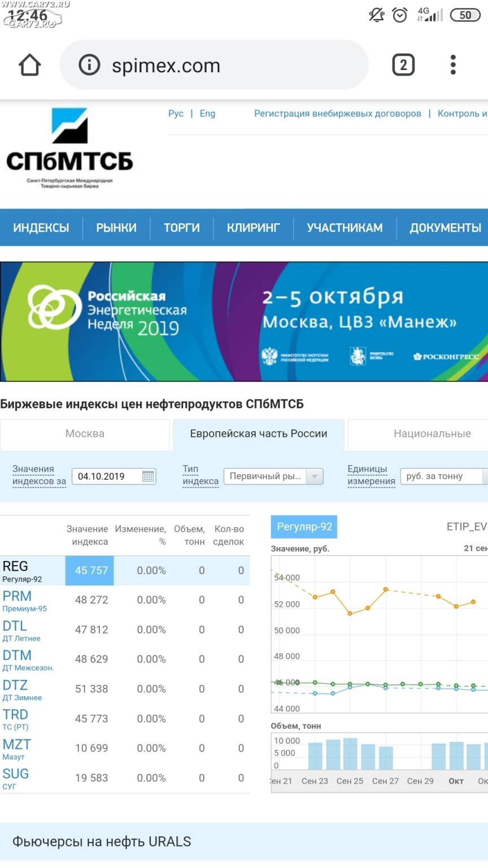Image resolution: width=488 pixels, height=868 pixels.
Task: Select the DTL ДТ Летнее index
Action: pos(21,631)
